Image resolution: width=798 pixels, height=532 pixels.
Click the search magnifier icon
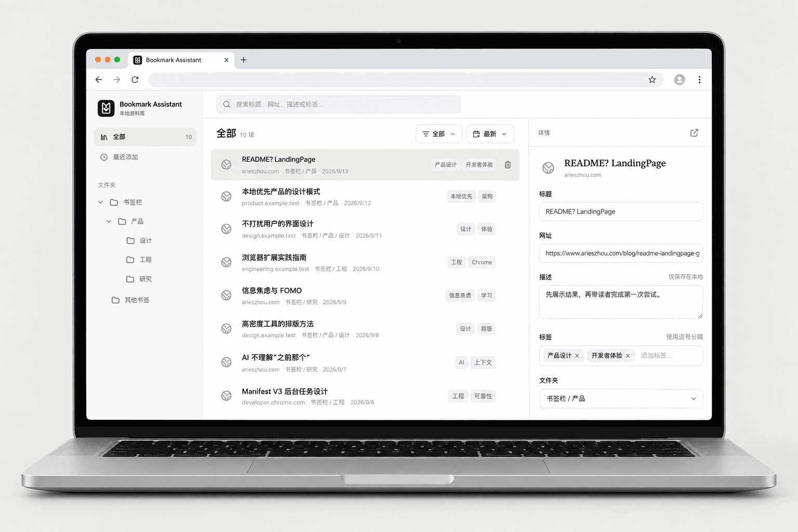(227, 104)
